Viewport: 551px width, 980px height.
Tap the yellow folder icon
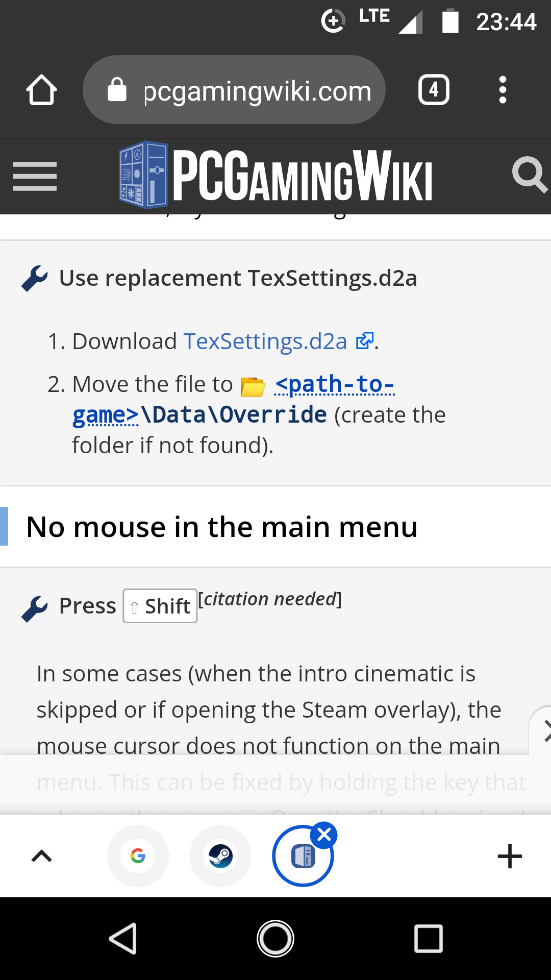pos(253,386)
